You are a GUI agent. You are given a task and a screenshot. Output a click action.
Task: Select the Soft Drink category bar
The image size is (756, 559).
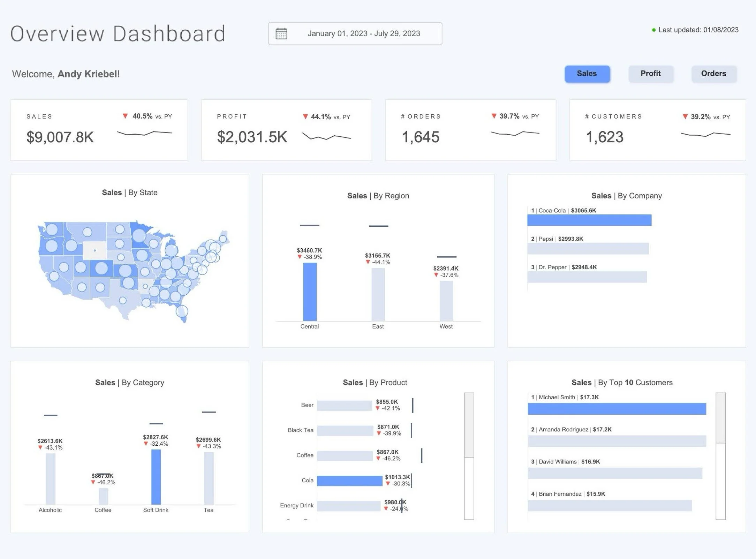[x=156, y=476]
